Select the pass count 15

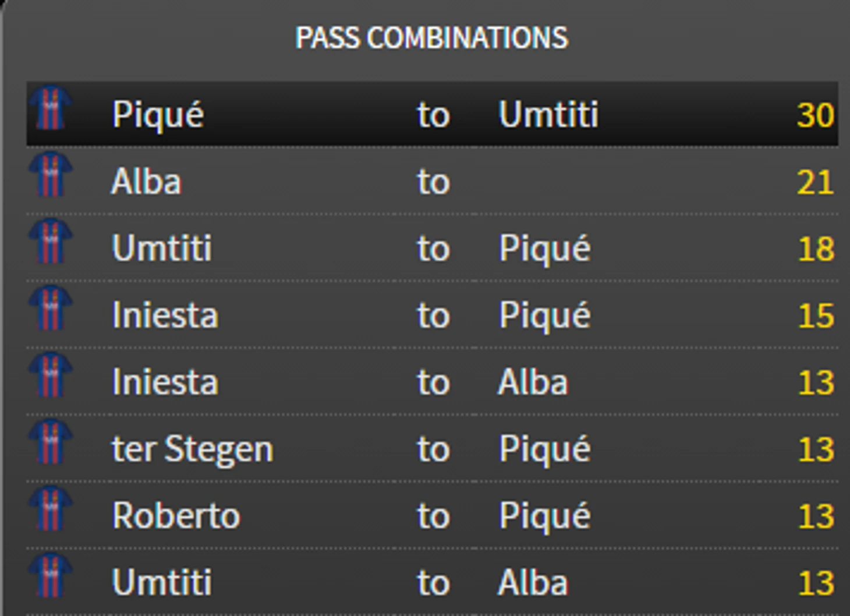coord(816,316)
